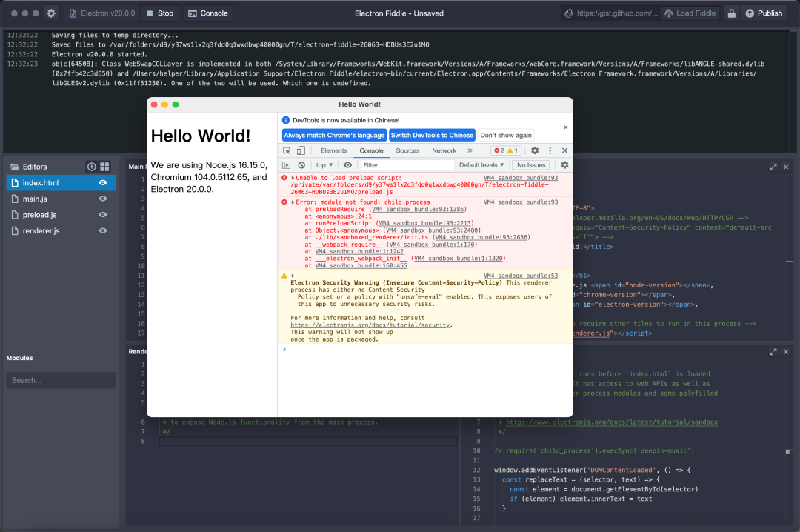Reset editor layout with grid icon

pos(104,167)
